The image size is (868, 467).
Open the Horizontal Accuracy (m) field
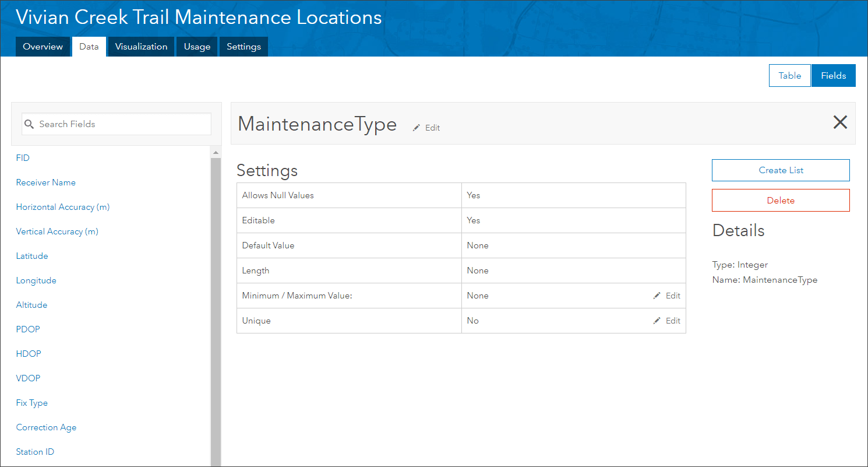coord(63,207)
